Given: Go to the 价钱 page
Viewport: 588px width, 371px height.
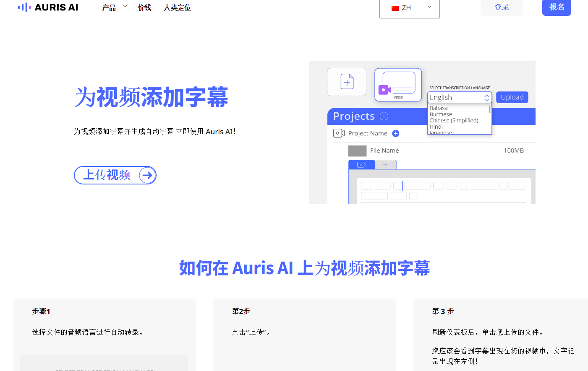Looking at the screenshot, I should pyautogui.click(x=144, y=8).
